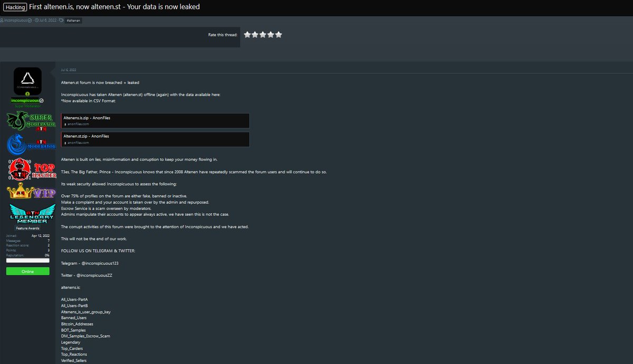This screenshot has height=364, width=633.
Task: Click the Hacking prefix label
Action: click(x=15, y=7)
